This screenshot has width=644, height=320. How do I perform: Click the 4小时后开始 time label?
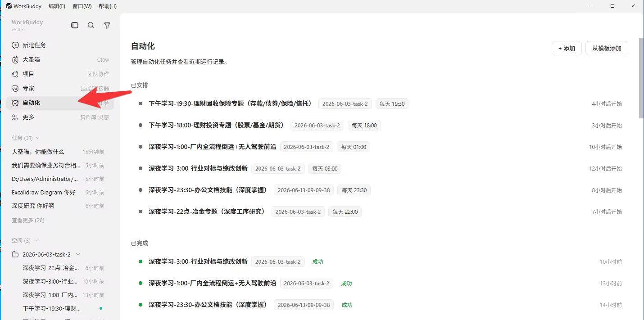click(607, 104)
